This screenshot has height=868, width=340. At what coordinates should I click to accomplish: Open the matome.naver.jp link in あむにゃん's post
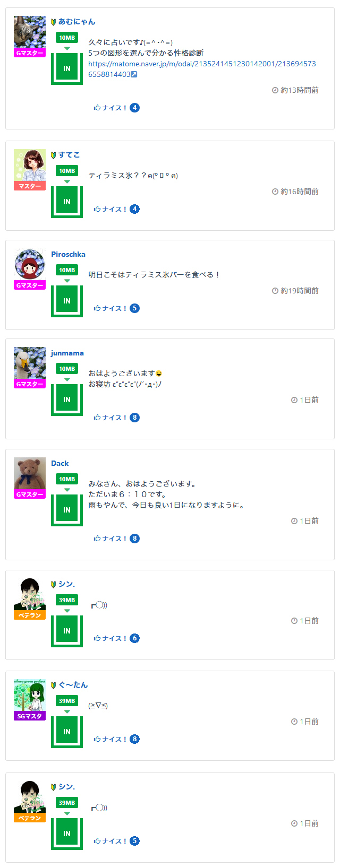202,64
